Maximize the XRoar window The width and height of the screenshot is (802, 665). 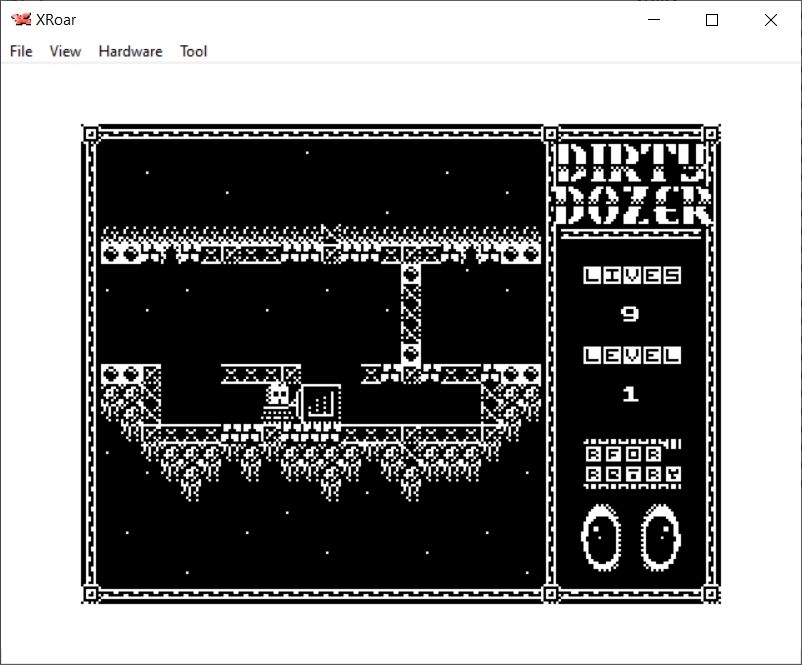pos(712,20)
